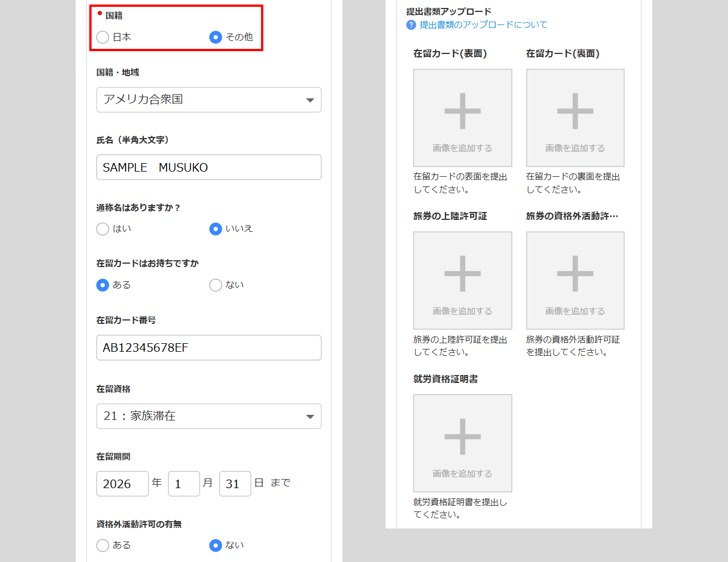728x562 pixels.
Task: Choose はい for 通称名はありますか
Action: 103,229
